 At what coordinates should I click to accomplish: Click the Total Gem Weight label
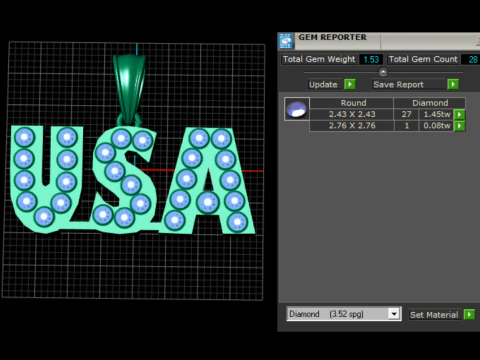[x=319, y=59]
